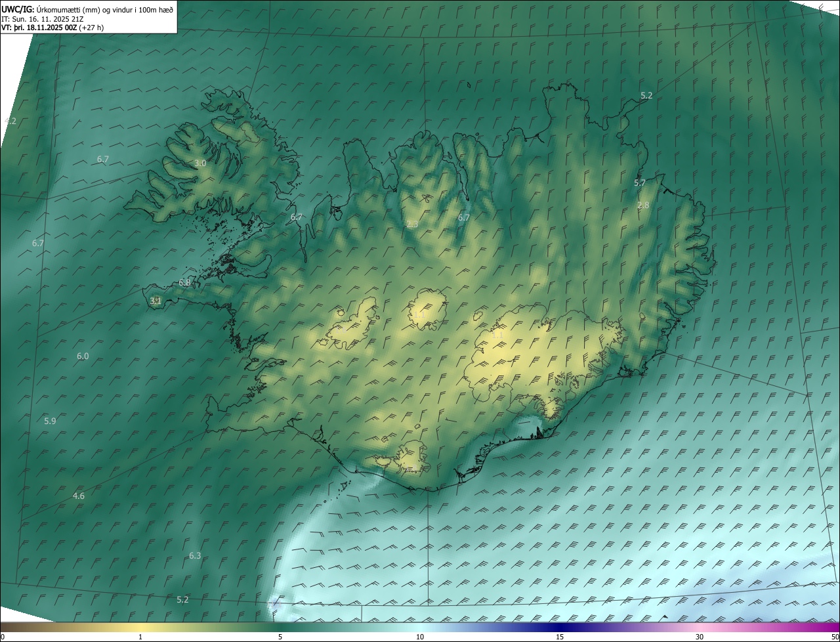Click the color scale tick labeled 0

[3, 637]
